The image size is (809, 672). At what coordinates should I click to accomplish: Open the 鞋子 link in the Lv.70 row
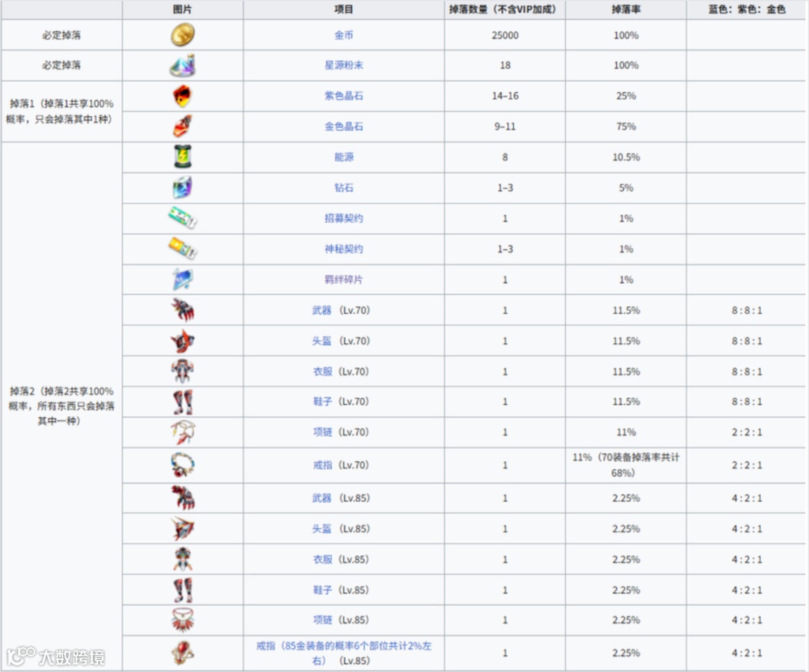click(x=322, y=402)
